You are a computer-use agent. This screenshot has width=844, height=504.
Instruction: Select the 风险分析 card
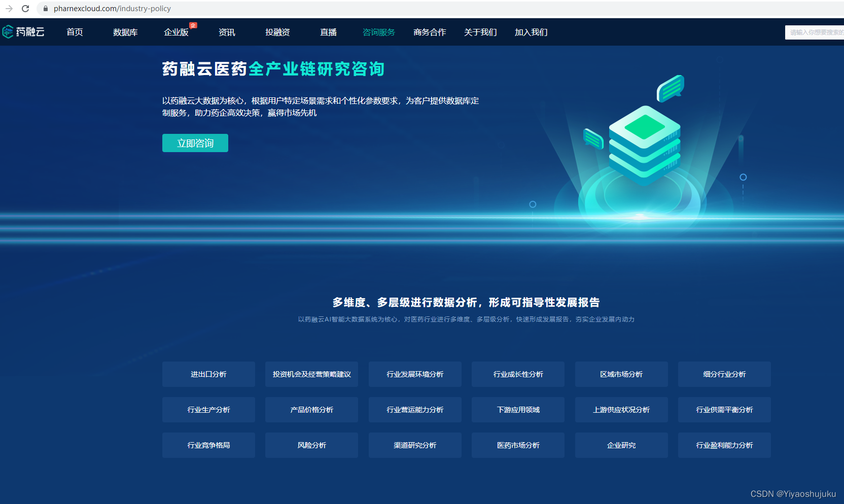311,445
